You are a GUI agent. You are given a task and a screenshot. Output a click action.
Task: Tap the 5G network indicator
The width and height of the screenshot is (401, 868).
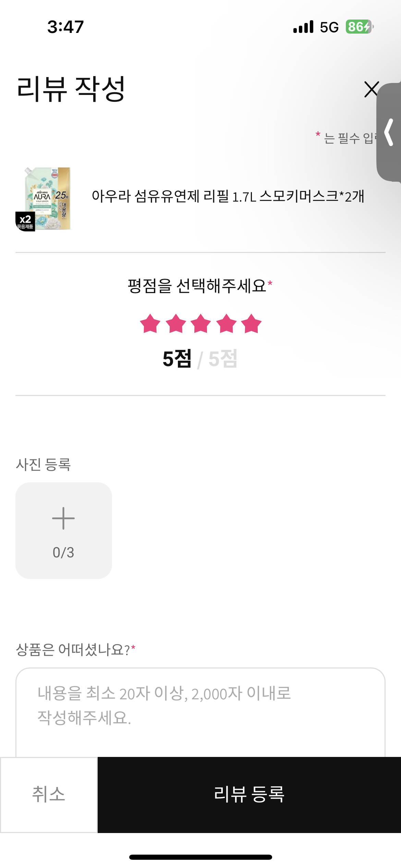(x=329, y=27)
